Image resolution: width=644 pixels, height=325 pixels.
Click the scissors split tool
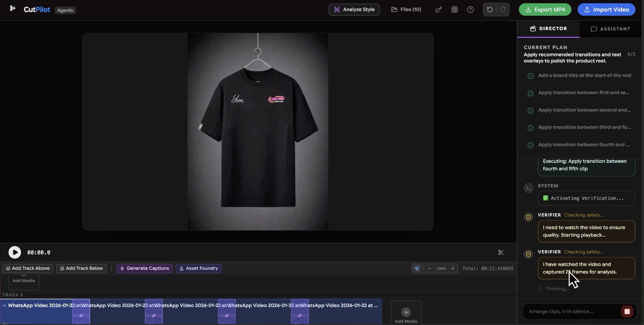[x=501, y=252]
